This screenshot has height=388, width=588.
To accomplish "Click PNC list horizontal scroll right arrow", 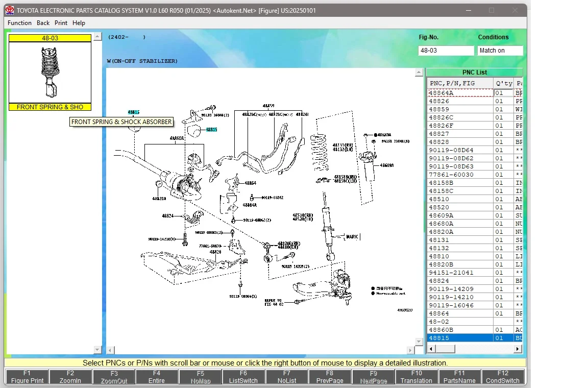I will point(518,349).
